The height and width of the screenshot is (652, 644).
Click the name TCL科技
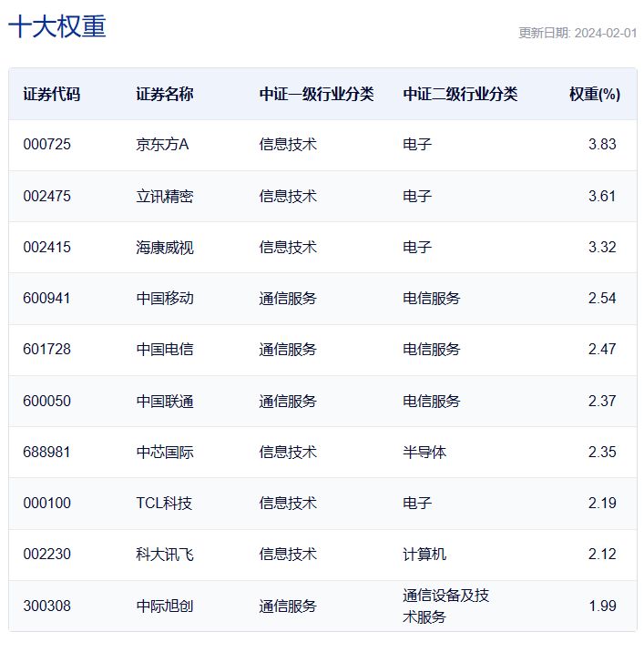(x=164, y=504)
